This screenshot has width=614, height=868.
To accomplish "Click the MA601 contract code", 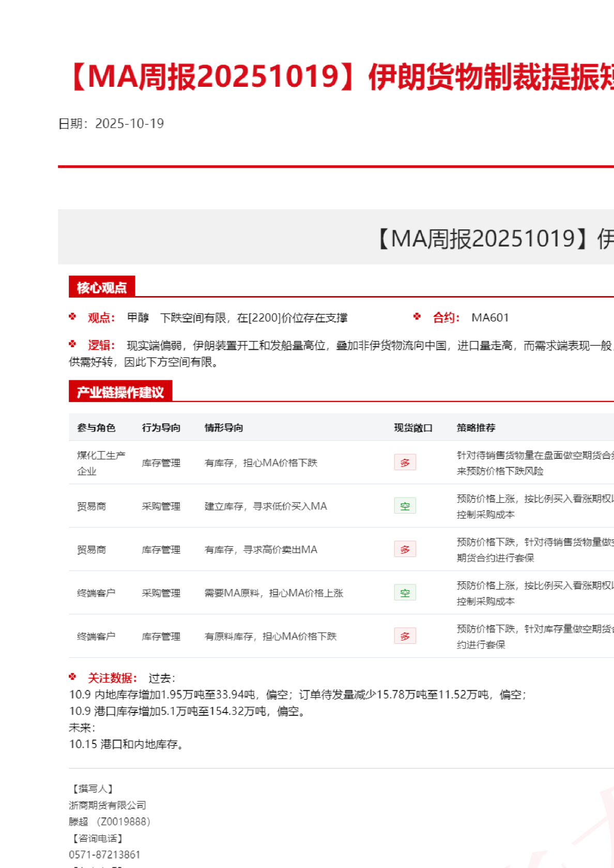I will pyautogui.click(x=490, y=318).
